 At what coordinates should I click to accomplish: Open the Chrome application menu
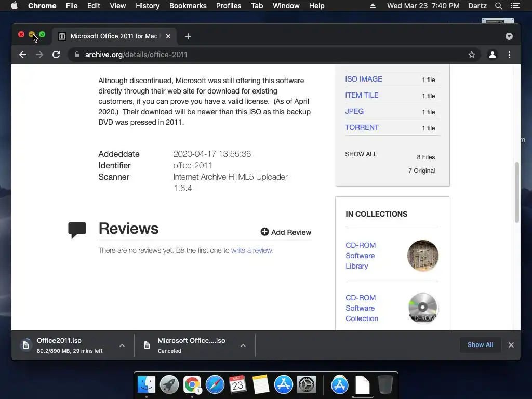(x=42, y=6)
